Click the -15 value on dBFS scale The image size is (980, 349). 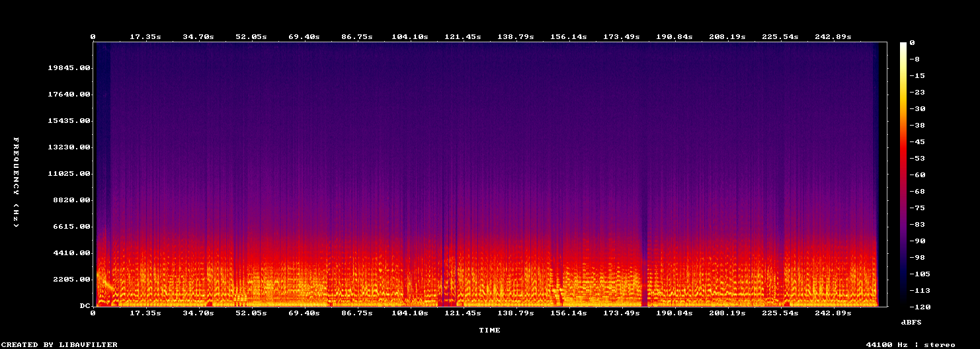[917, 76]
